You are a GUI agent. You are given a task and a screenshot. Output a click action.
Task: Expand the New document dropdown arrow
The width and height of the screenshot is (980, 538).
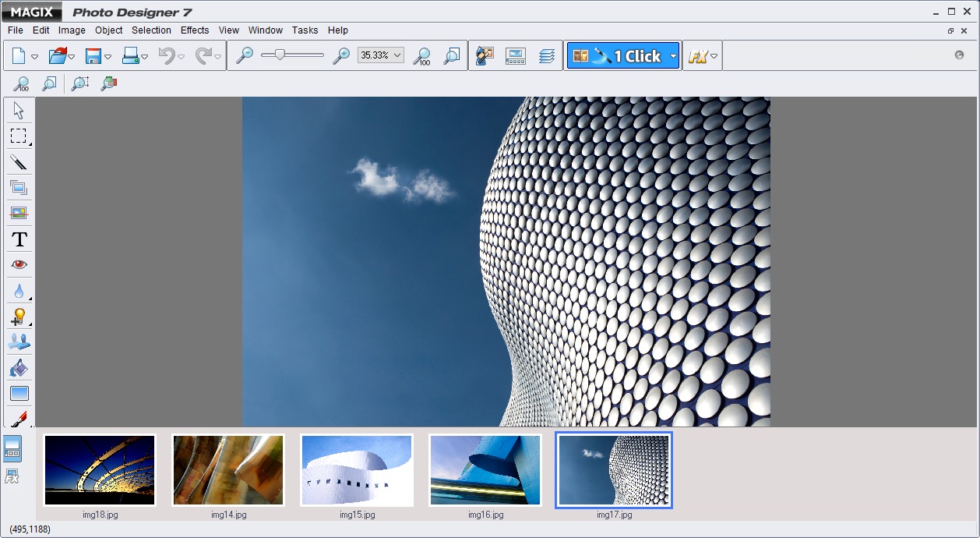point(35,57)
